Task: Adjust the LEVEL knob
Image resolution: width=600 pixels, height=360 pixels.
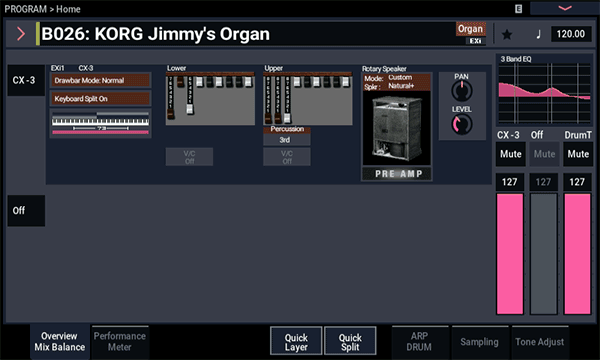Action: click(x=461, y=124)
